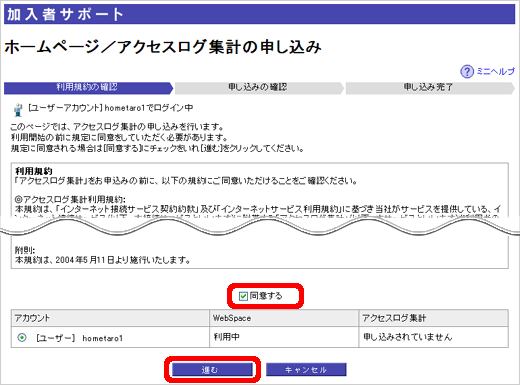Image resolution: width=520 pixels, height=385 pixels.
Task: Click the アクセスログ集計 column header
Action: [x=433, y=318]
